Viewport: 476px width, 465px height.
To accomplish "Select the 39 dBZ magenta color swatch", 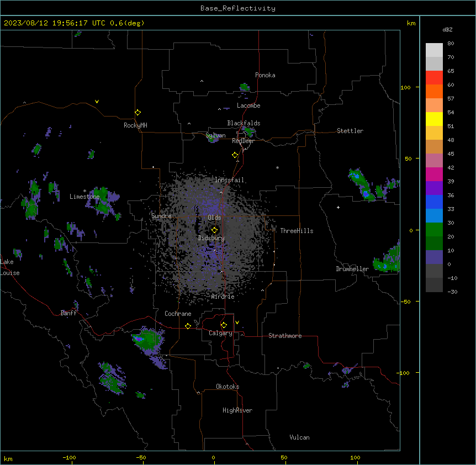I will point(434,174).
